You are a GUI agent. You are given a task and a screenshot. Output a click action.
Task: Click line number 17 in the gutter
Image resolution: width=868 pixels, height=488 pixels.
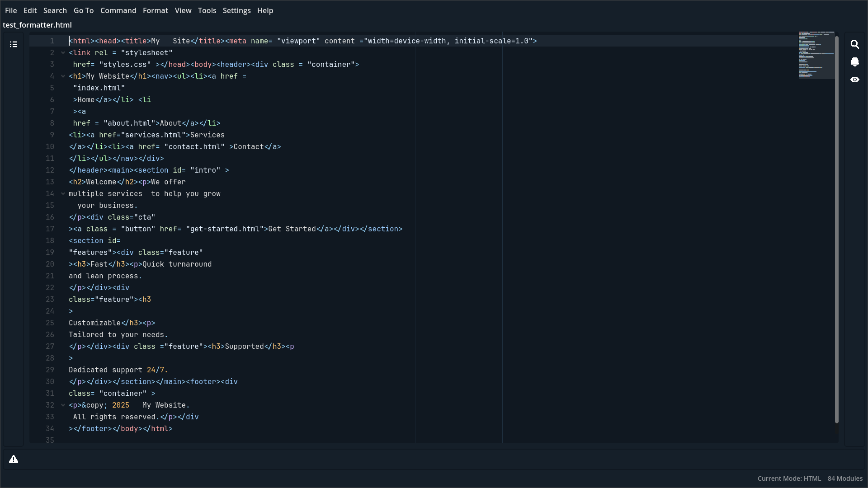coord(50,229)
